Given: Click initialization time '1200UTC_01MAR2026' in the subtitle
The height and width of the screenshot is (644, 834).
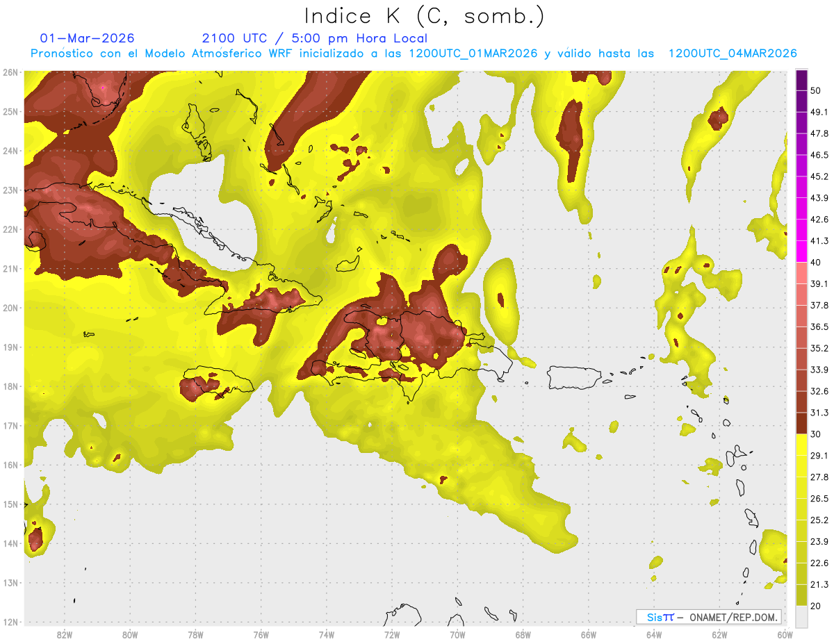Looking at the screenshot, I should point(473,53).
